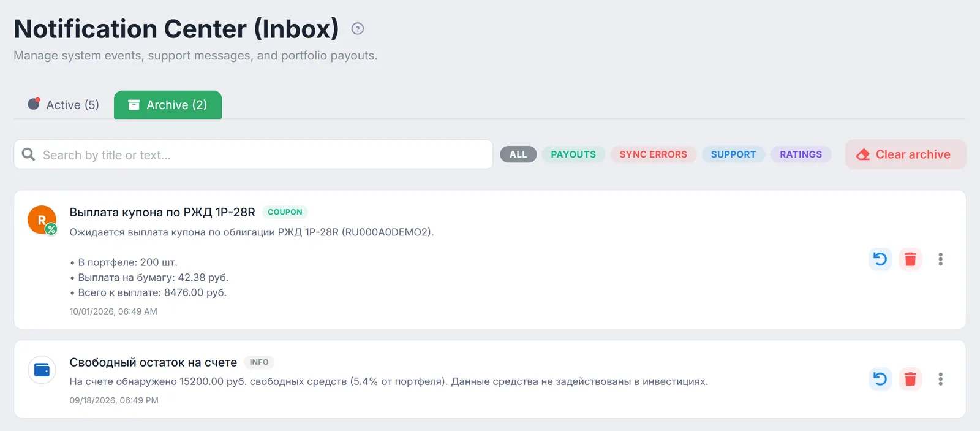Click timestamp 10/01/2026, 06:49 AM
The width and height of the screenshot is (980, 431).
click(x=113, y=311)
